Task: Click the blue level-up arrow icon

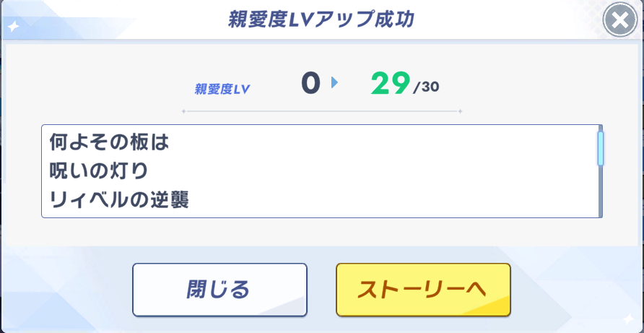Action: coord(334,83)
